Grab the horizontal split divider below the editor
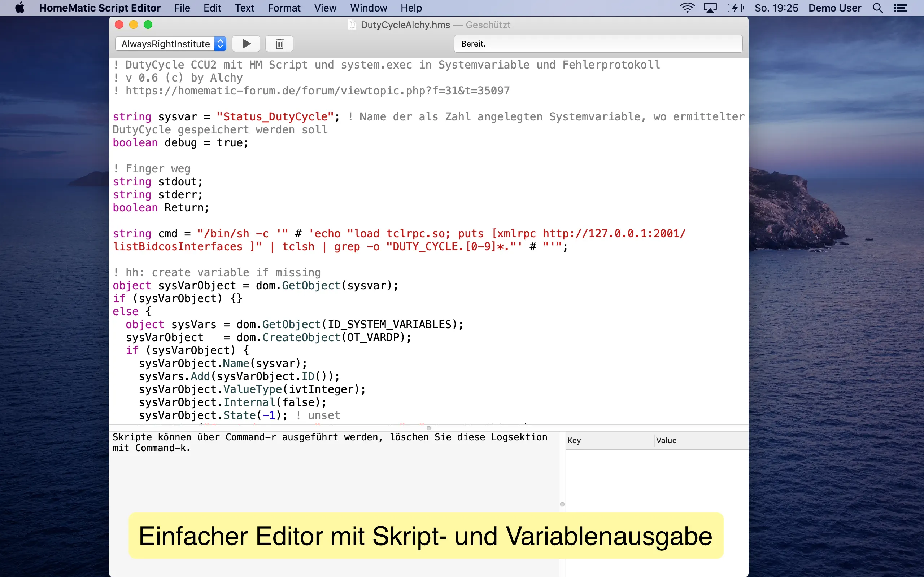The height and width of the screenshot is (577, 924). [x=428, y=428]
